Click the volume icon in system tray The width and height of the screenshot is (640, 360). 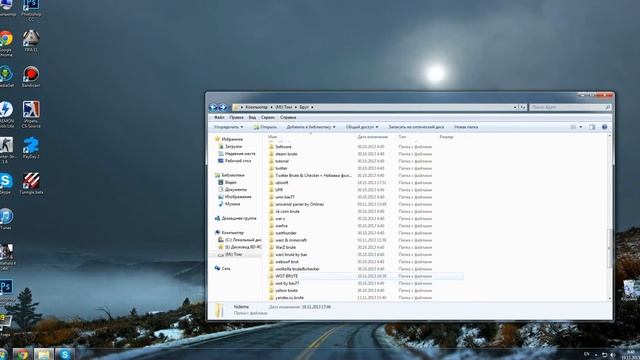[x=613, y=355]
